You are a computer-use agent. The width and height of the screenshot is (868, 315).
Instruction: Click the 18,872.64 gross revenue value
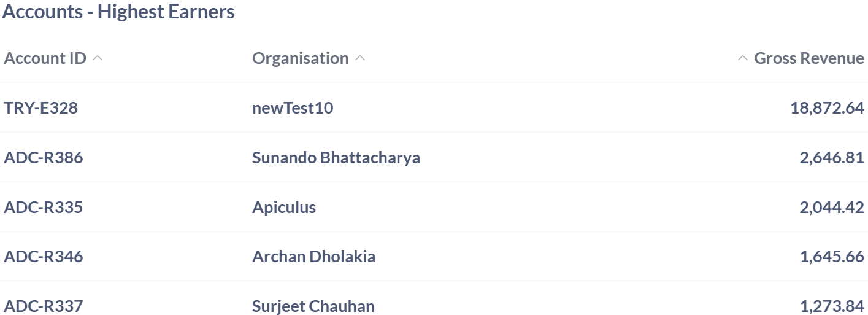(x=827, y=108)
